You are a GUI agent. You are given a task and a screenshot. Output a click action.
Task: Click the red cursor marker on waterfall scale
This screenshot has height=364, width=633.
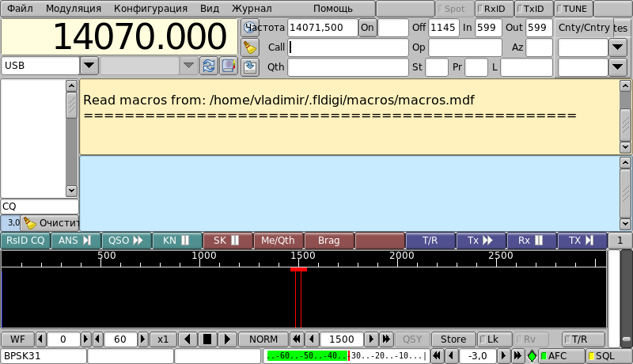(x=298, y=269)
